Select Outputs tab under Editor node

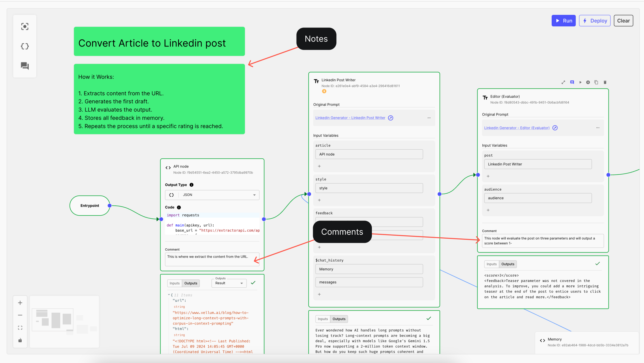tap(507, 264)
